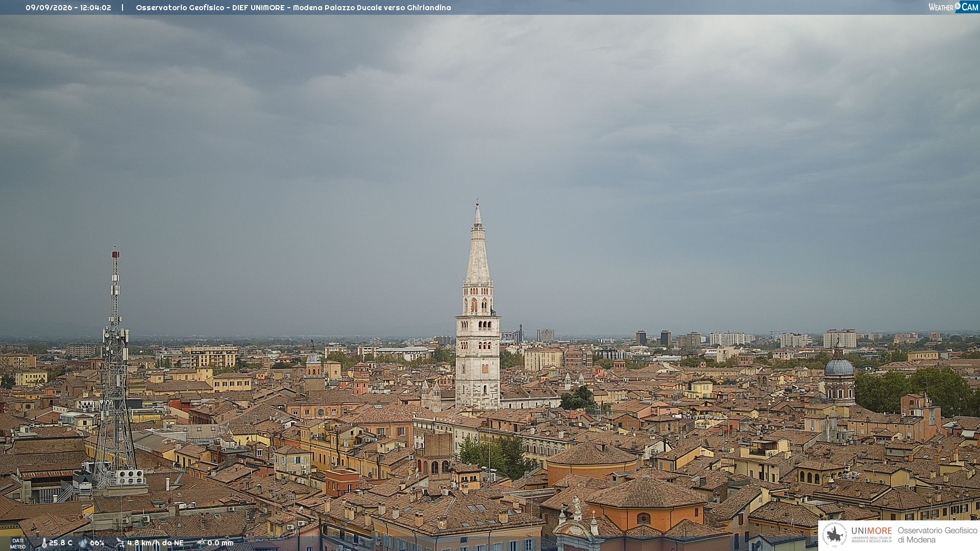This screenshot has width=980, height=551.
Task: Click the blue church dome
Action: pyautogui.click(x=839, y=366)
